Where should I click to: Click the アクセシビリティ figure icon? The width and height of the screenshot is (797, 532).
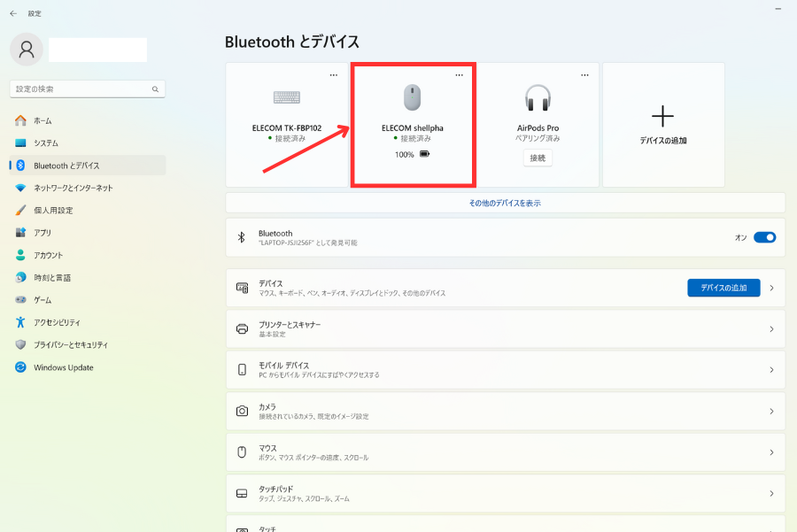(20, 322)
